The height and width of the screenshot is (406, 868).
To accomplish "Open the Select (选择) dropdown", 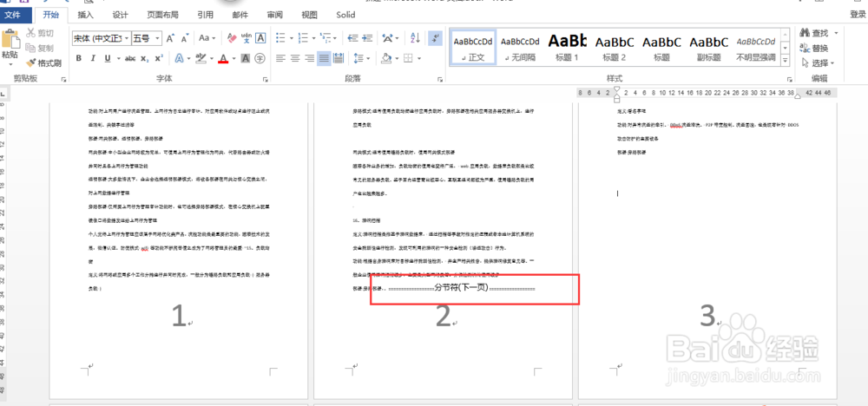I will pyautogui.click(x=818, y=63).
